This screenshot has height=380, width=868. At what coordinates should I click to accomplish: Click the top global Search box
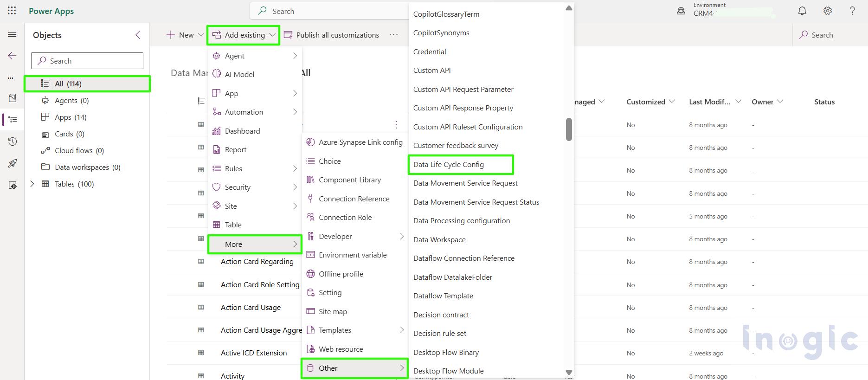pyautogui.click(x=329, y=11)
